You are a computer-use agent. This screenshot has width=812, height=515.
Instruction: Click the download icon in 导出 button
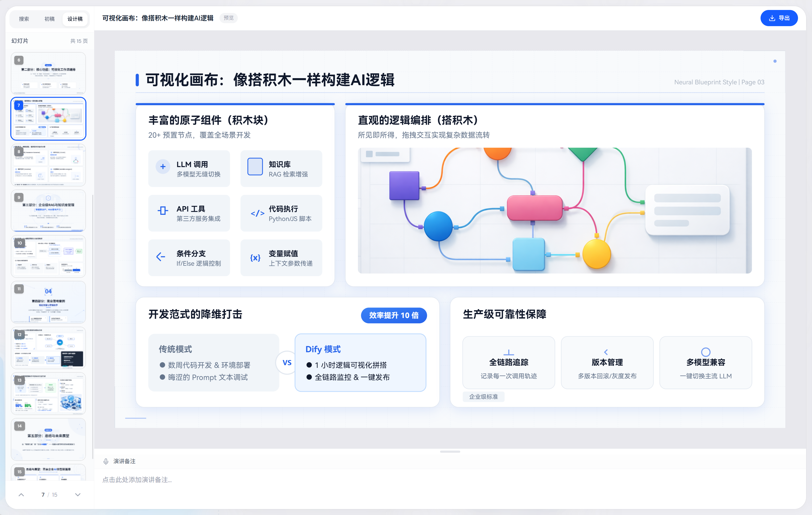[x=772, y=18]
